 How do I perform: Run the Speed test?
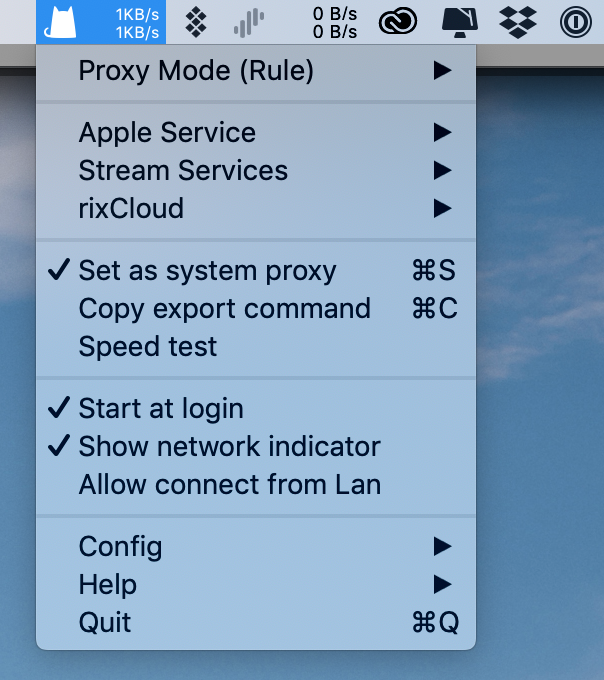(148, 346)
